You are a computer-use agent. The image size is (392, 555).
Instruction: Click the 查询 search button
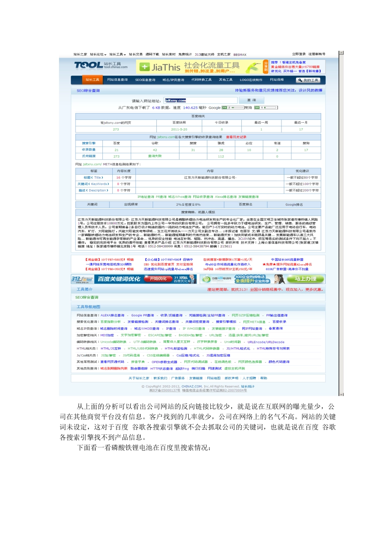coord(252,100)
